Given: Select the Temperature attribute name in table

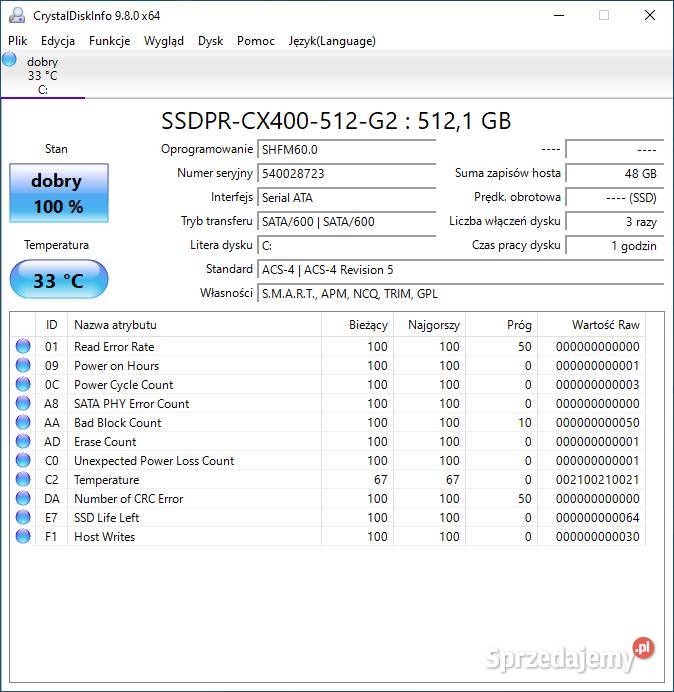Looking at the screenshot, I should click(x=106, y=480).
